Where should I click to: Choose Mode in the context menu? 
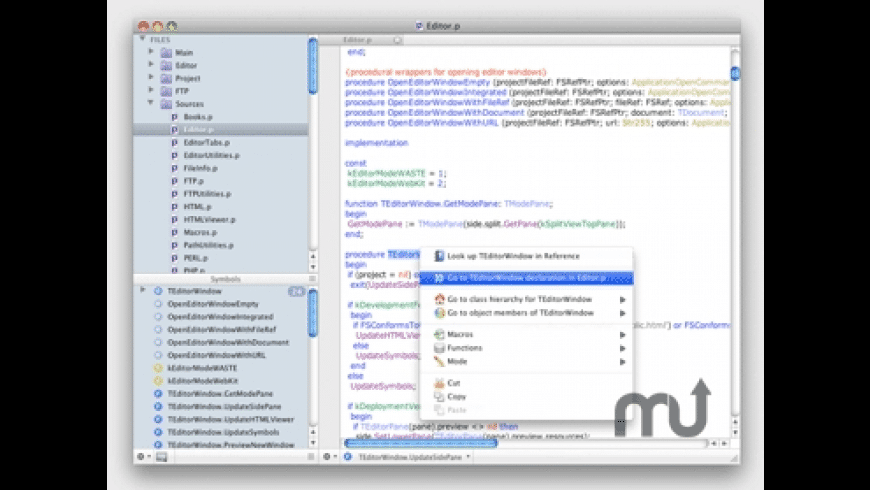tap(526, 361)
